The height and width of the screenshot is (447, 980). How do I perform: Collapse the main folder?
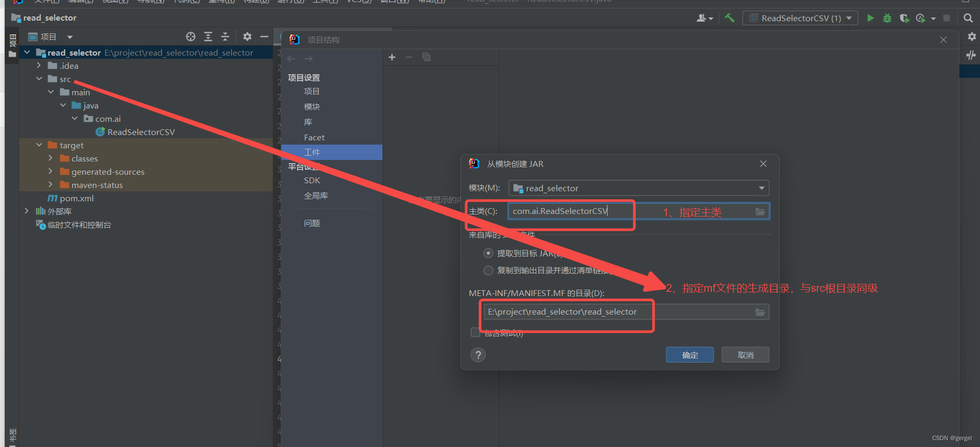[51, 92]
